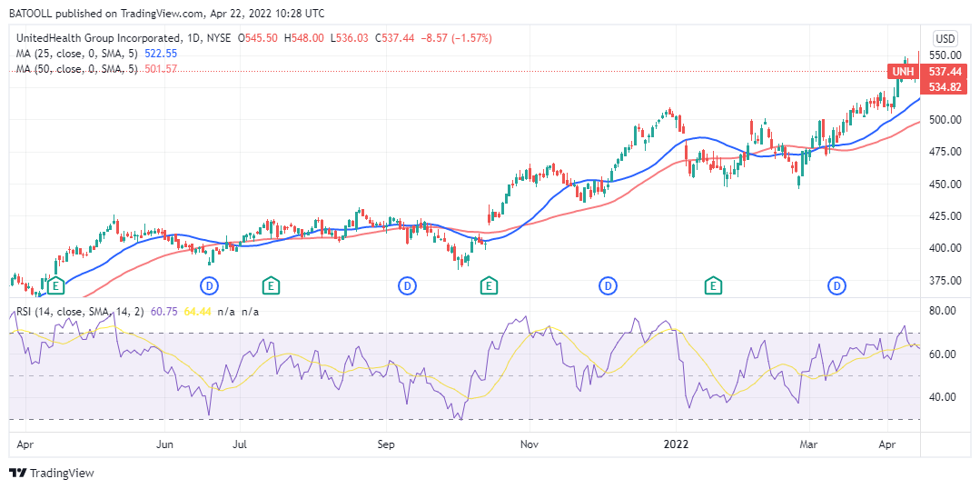Click the 450.00 price axis label

945,184
